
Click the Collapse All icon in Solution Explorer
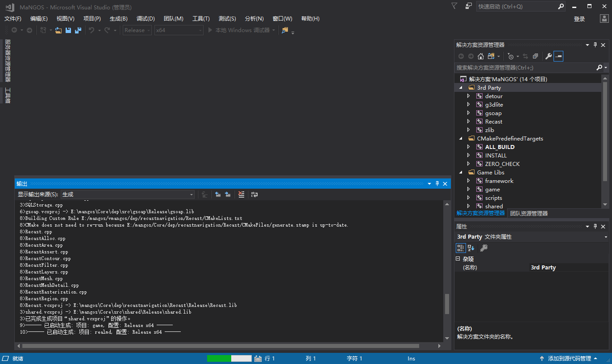click(x=535, y=56)
